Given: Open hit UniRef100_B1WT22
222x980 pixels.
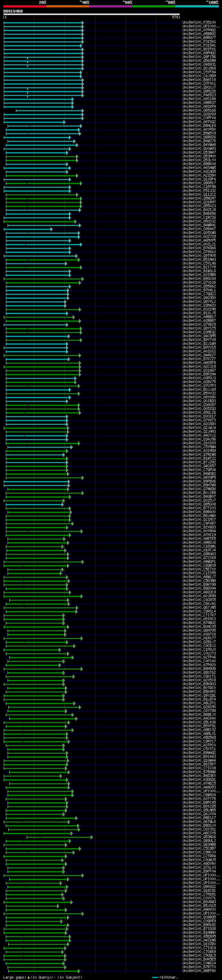Looking at the screenshot, I should (x=199, y=458).
